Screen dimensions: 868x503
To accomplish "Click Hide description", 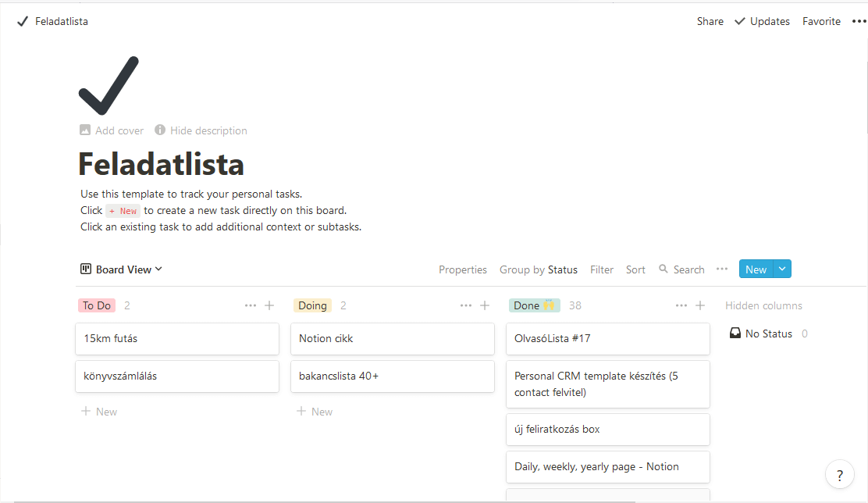I will (x=201, y=130).
